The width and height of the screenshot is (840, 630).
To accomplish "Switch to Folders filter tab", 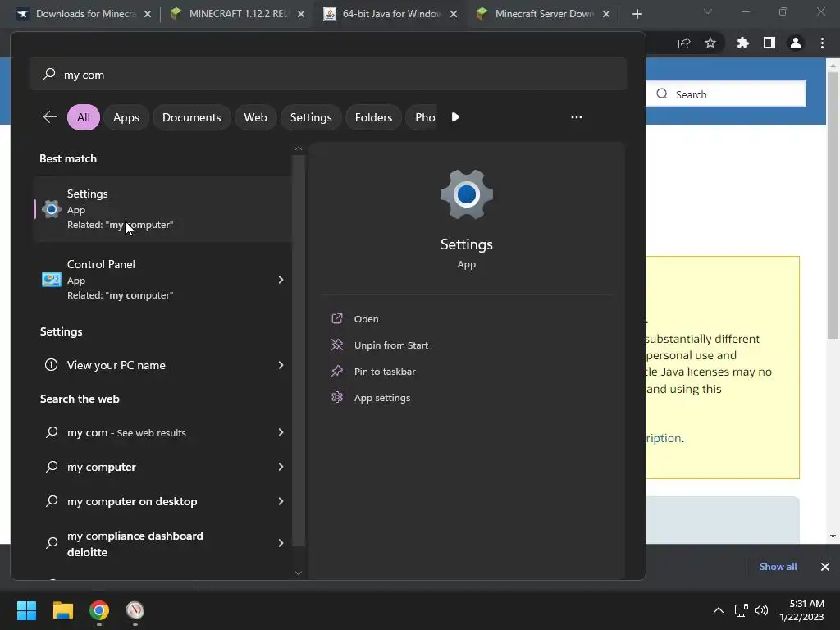I will (373, 117).
